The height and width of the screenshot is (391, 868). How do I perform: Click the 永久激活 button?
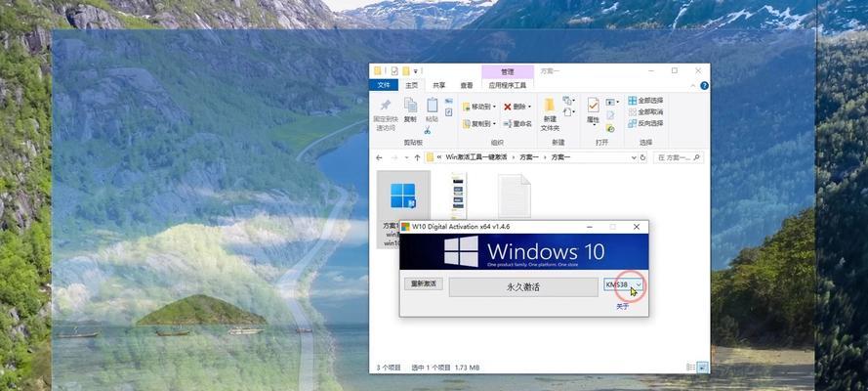[523, 286]
